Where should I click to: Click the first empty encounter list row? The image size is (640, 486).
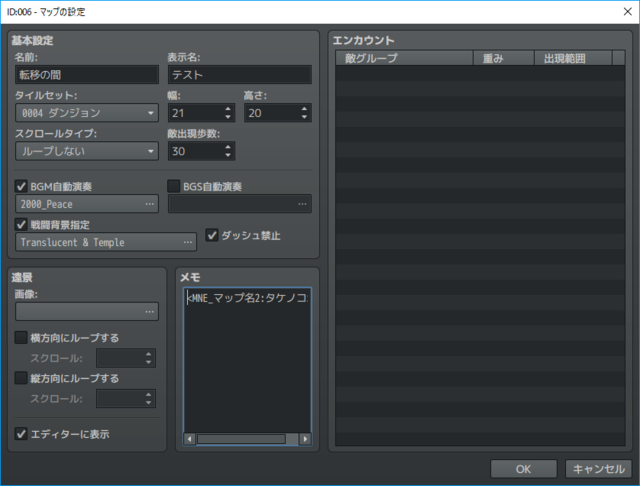(480, 73)
